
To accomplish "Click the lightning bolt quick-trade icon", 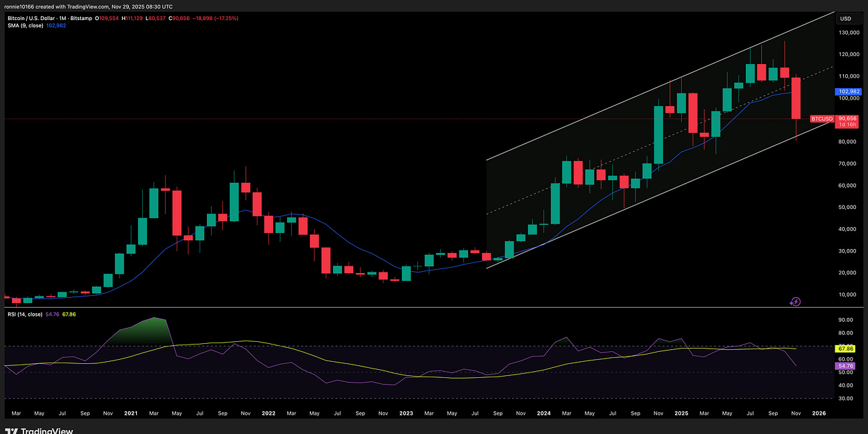I will (x=795, y=302).
